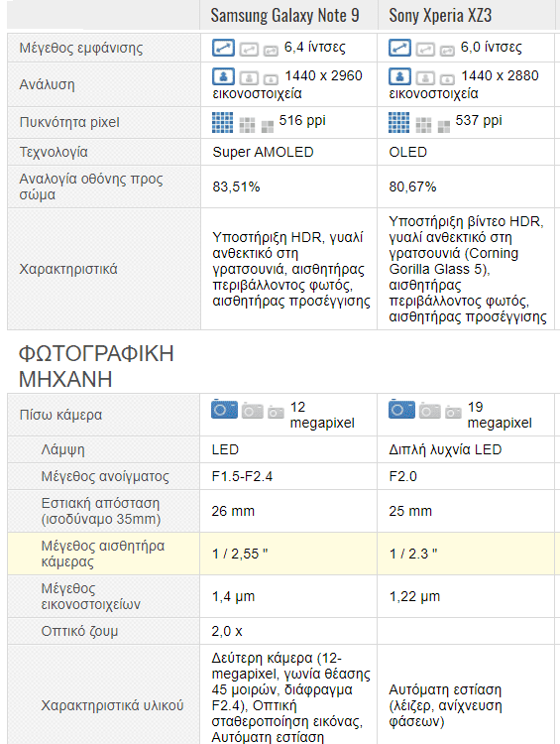
Task: Select the medium gray camera icon beside 19 megapixel
Action: tap(429, 411)
